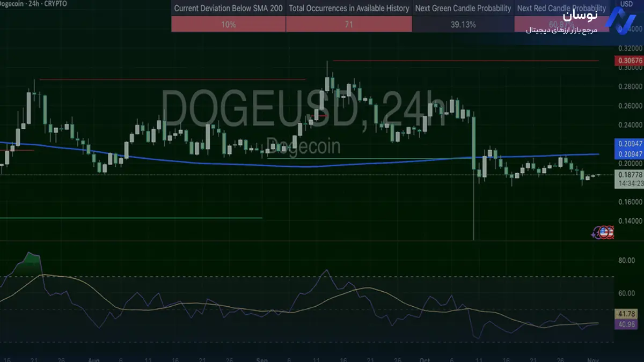Click the 10% deviation value cell
The width and height of the screenshot is (644, 362).
click(x=228, y=24)
